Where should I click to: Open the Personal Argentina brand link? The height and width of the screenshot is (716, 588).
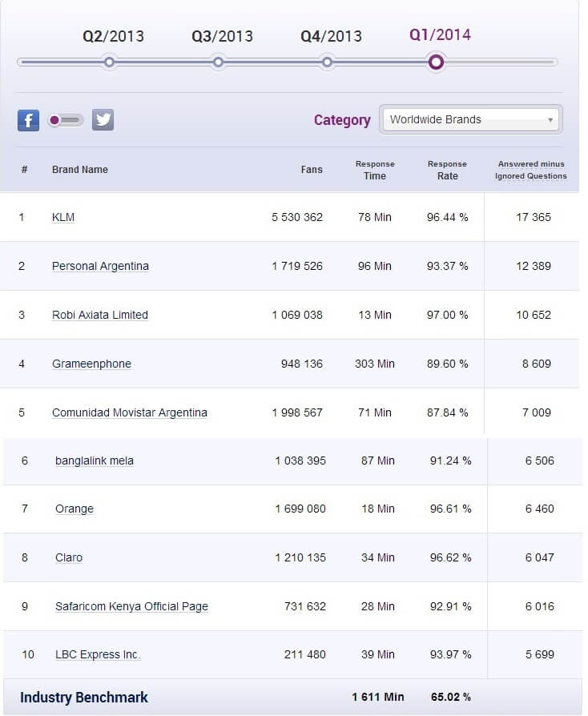click(x=100, y=266)
